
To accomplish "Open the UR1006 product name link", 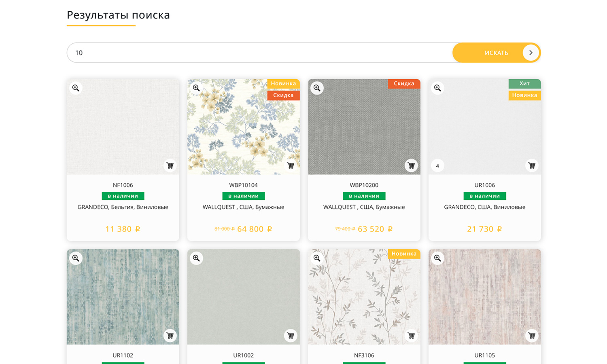I will click(484, 185).
